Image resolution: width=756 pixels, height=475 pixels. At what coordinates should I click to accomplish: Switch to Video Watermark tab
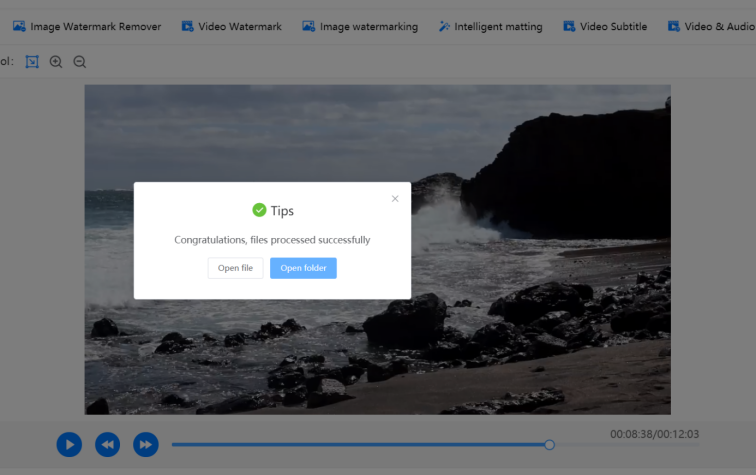pyautogui.click(x=231, y=27)
